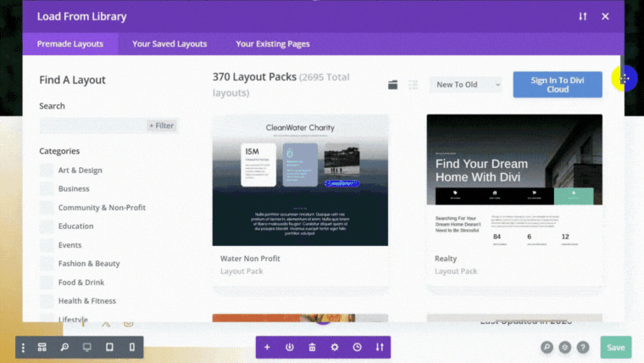The height and width of the screenshot is (363, 644).
Task: Open builder settings three-dots menu
Action: click(x=23, y=348)
